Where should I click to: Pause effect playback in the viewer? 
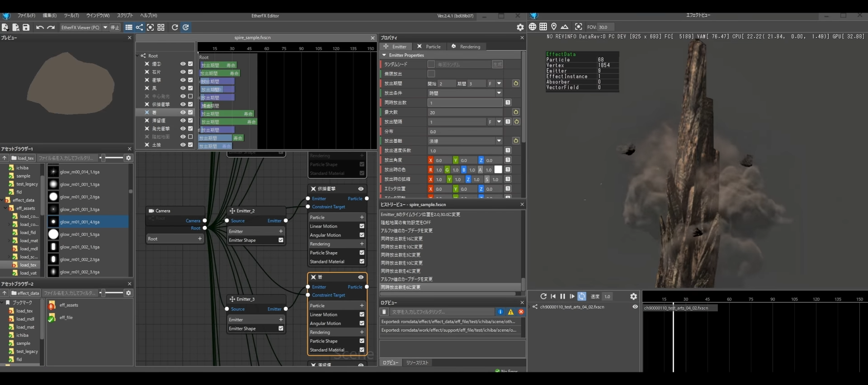(x=562, y=296)
